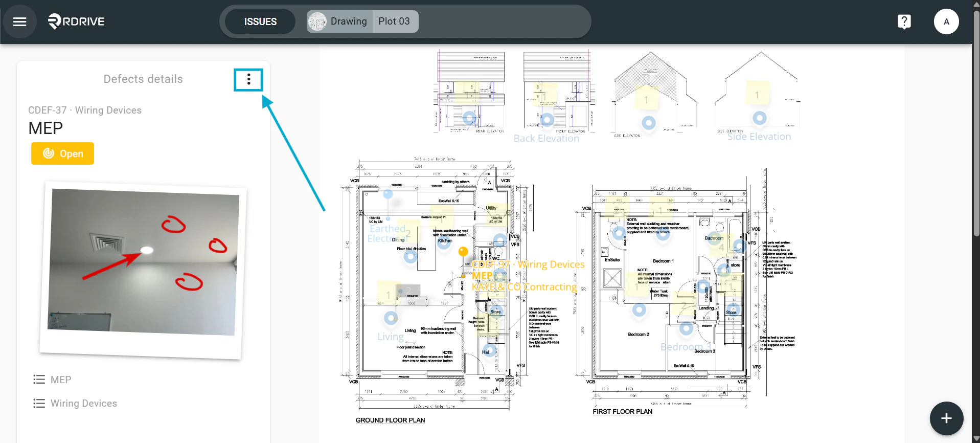Click the Back Elevation label text
Image resolution: width=980 pixels, height=443 pixels.
(546, 138)
